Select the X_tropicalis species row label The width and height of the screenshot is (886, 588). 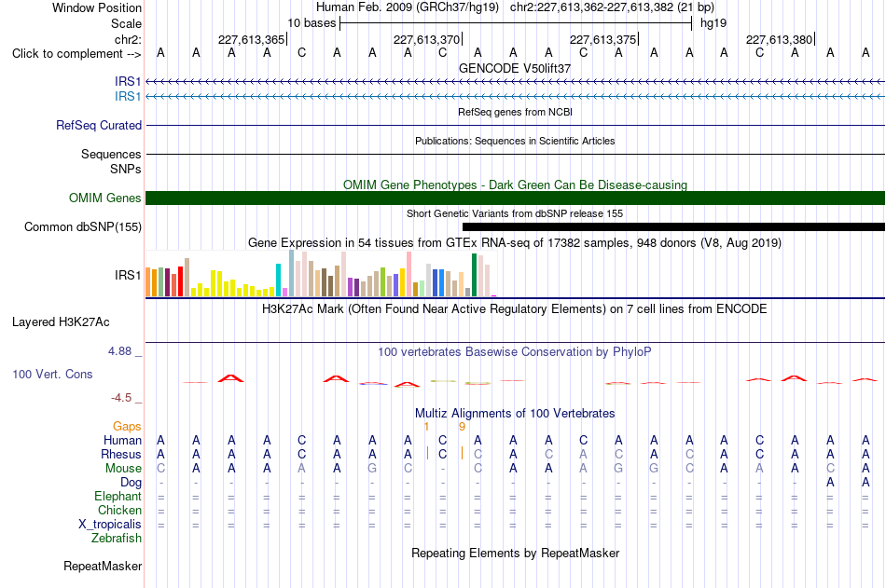point(110,525)
